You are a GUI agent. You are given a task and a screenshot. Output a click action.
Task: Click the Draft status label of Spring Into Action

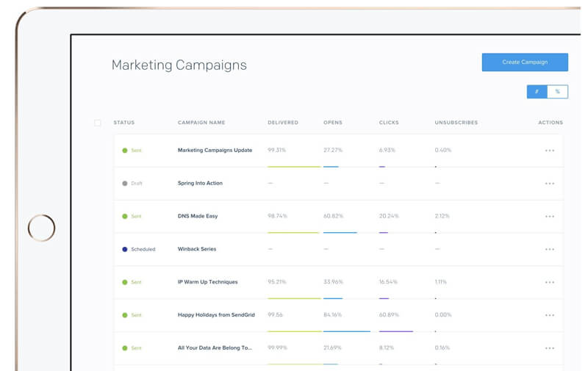[137, 183]
